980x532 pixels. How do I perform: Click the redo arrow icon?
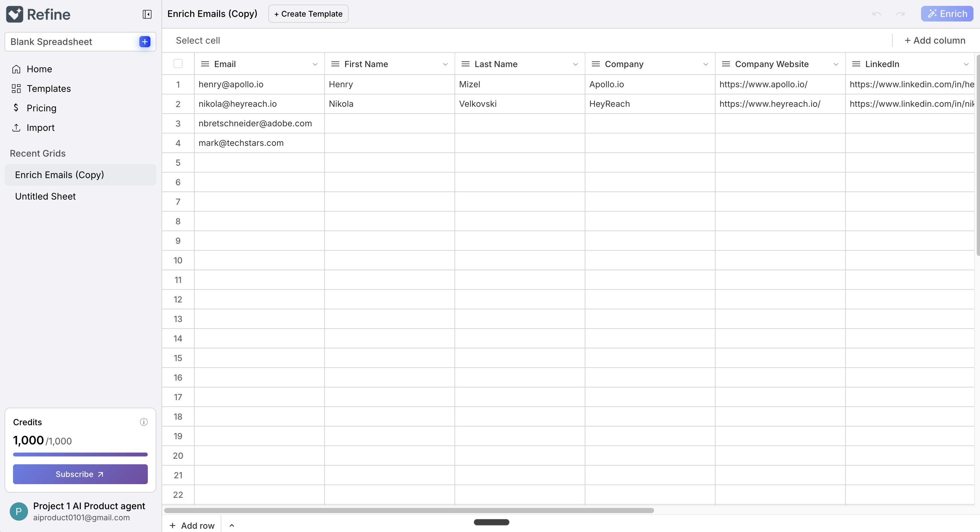pos(900,14)
